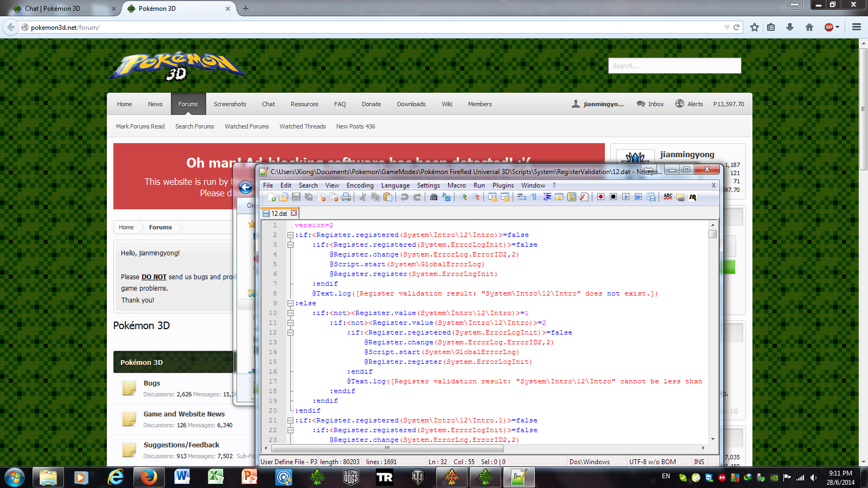
Task: Open Find with the binoculars icon
Action: [x=433, y=197]
